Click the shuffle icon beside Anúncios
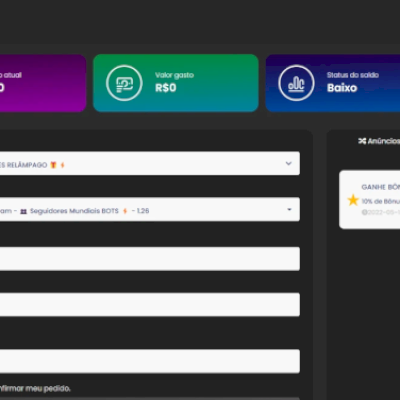 click(x=362, y=141)
